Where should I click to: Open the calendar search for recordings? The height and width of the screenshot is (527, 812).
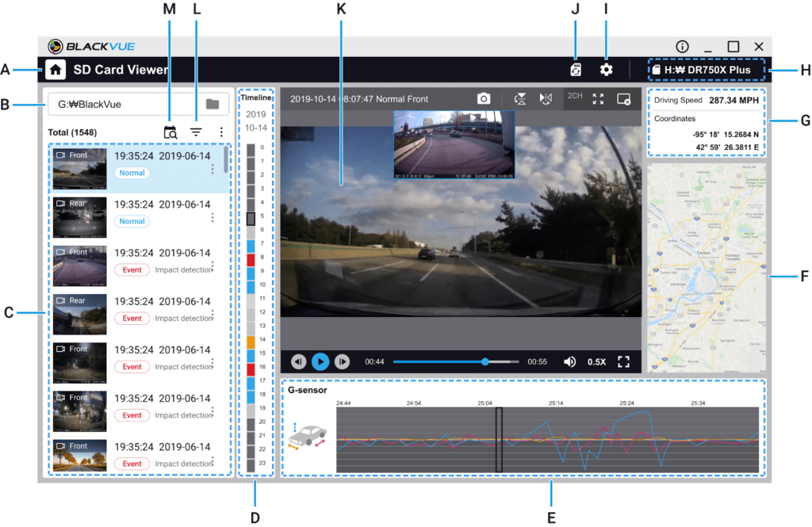pos(170,132)
